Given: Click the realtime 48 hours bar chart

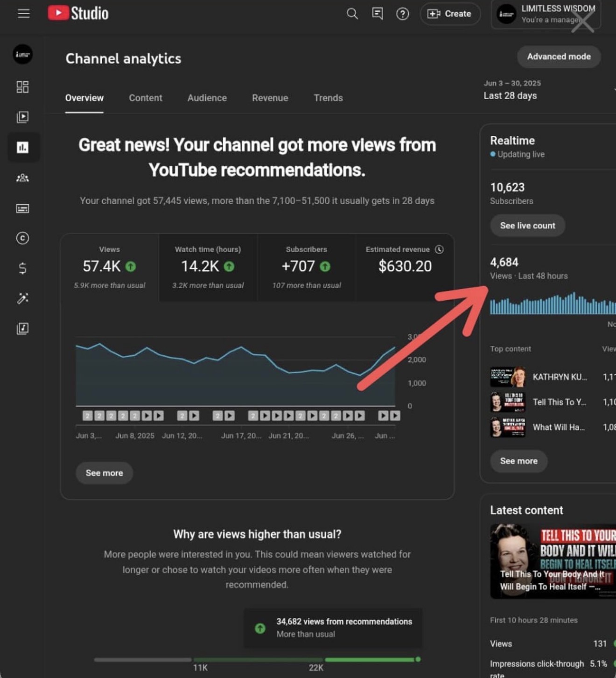Looking at the screenshot, I should coord(553,304).
